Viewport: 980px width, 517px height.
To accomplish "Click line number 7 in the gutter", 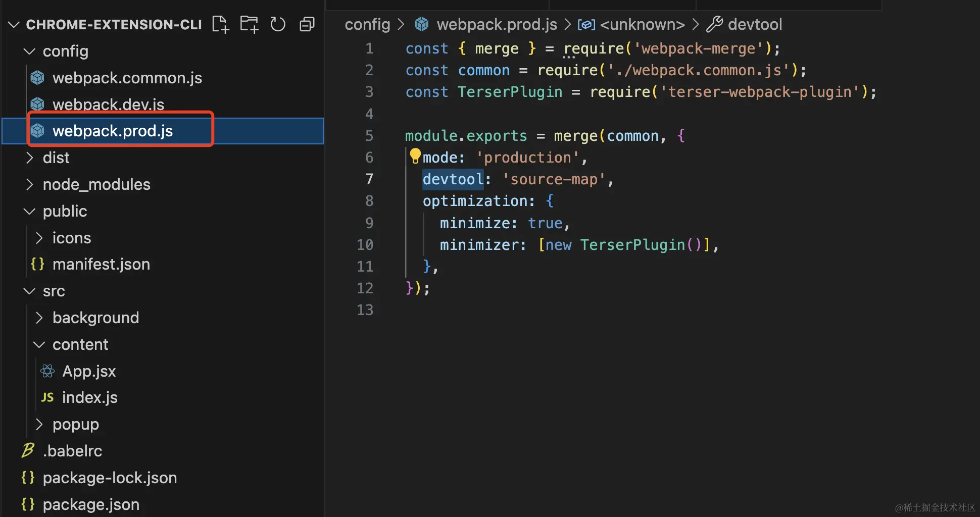I will tap(369, 179).
